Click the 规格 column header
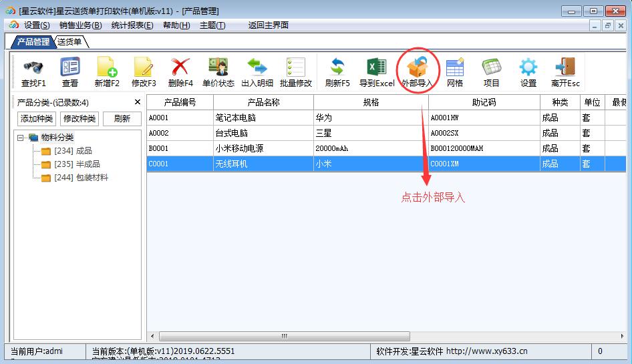632x364 pixels. (x=371, y=102)
